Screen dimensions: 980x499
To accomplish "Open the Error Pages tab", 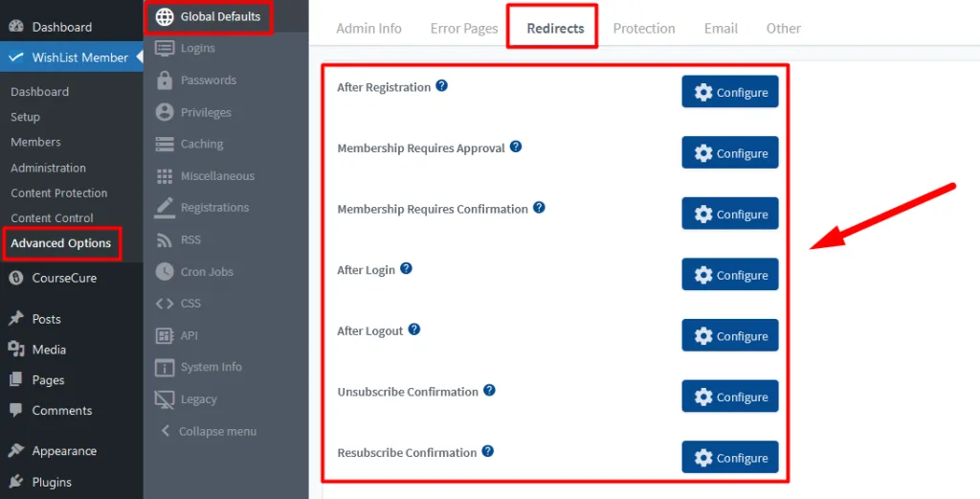I will pyautogui.click(x=464, y=28).
